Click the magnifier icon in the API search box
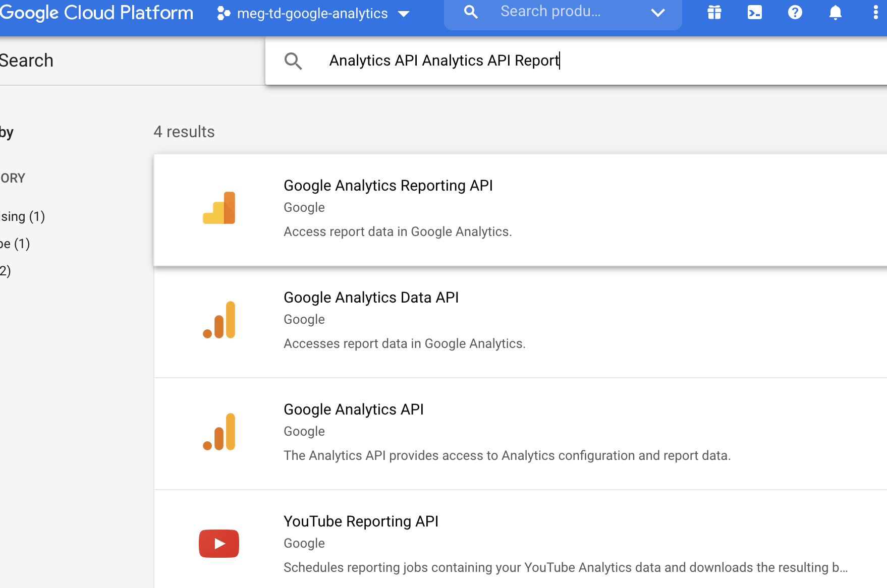887x588 pixels. (x=293, y=61)
